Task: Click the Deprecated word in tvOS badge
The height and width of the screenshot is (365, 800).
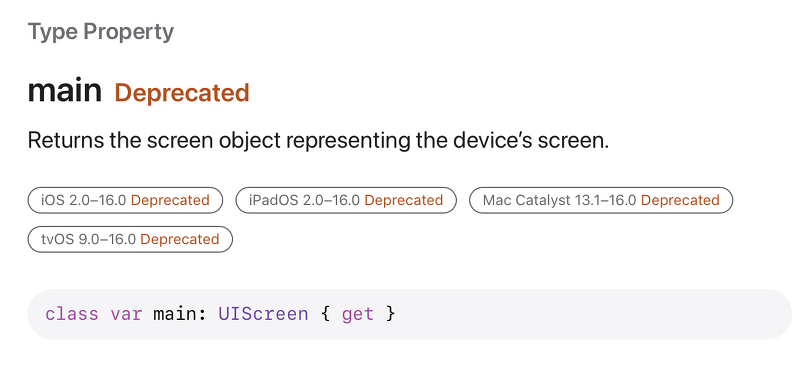Action: point(180,239)
